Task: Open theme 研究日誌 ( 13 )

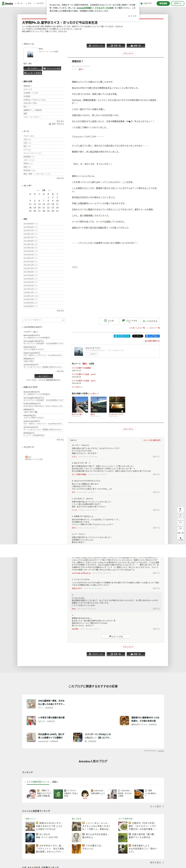Action: [29, 171]
